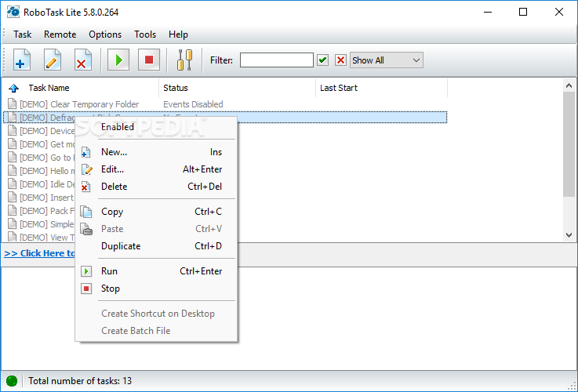Click the Copy icon in the context menu

(86, 212)
